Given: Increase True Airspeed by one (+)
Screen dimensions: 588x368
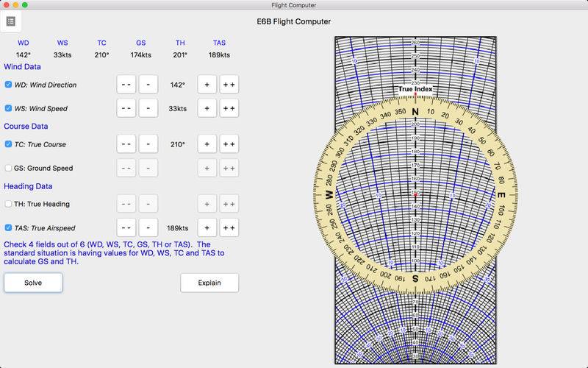Looking at the screenshot, I should pos(207,228).
